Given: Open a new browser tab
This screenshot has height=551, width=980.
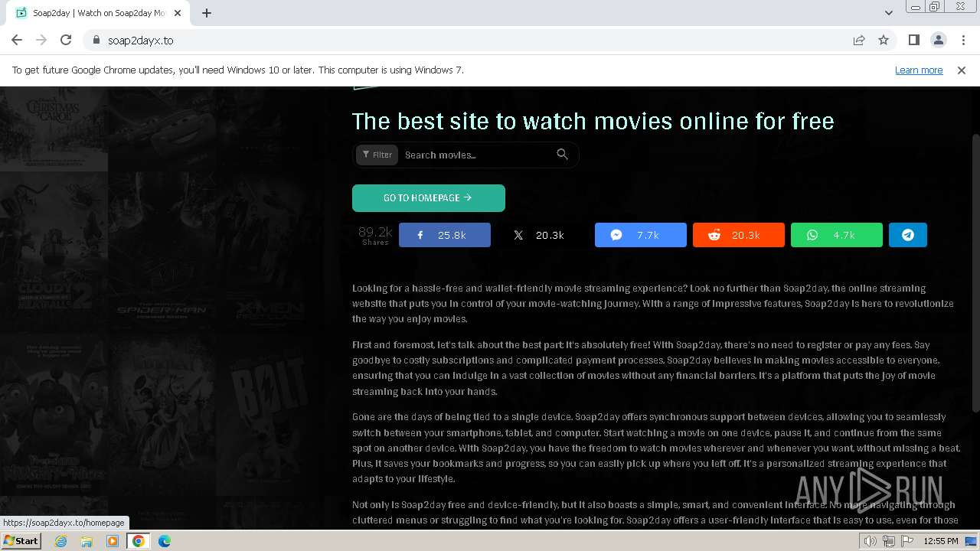Looking at the screenshot, I should click(207, 13).
